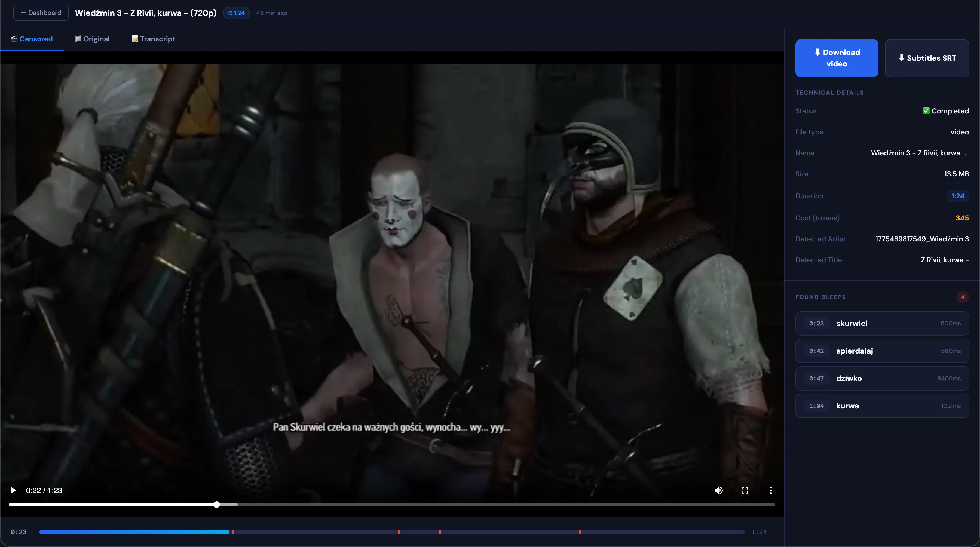Switch to the Censored tab
The width and height of the screenshot is (980, 547).
pos(32,39)
